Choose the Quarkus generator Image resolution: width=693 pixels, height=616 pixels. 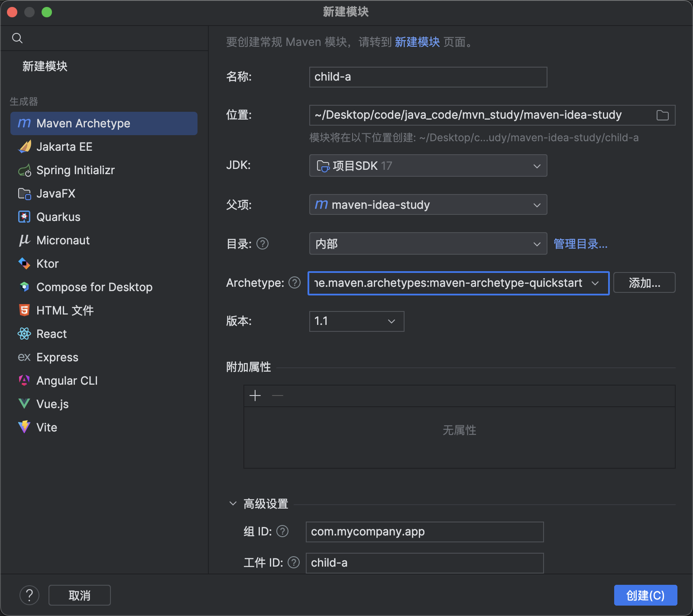[x=58, y=217]
